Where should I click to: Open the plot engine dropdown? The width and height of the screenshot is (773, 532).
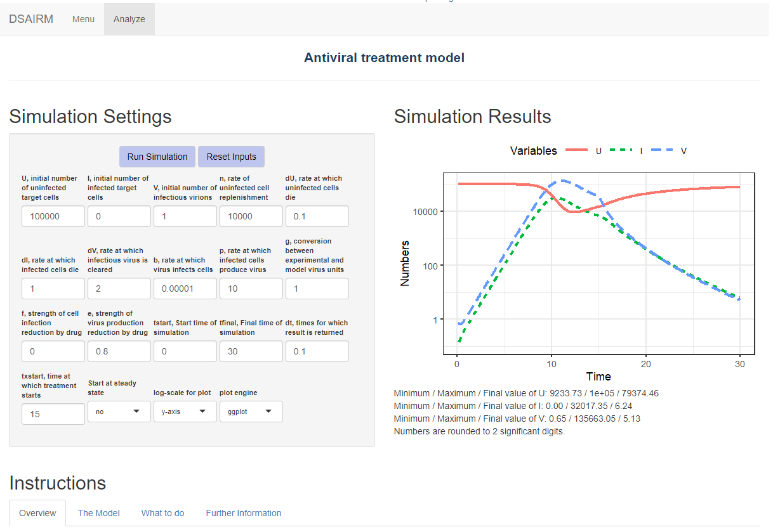click(x=251, y=412)
